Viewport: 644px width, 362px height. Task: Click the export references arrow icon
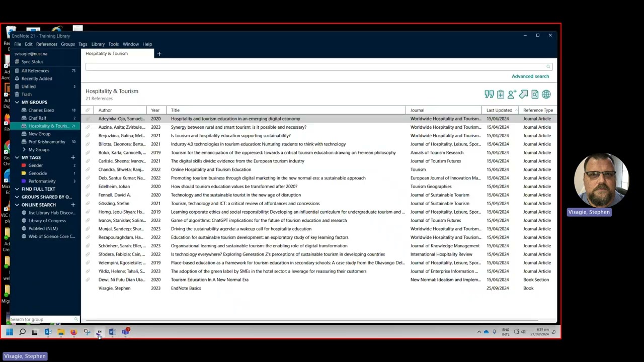pyautogui.click(x=524, y=95)
